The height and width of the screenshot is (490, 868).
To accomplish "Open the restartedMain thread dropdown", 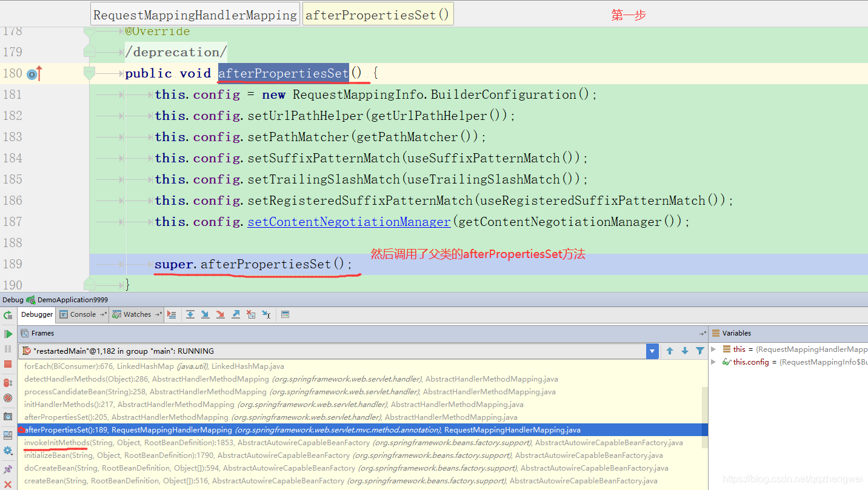I will pos(652,351).
